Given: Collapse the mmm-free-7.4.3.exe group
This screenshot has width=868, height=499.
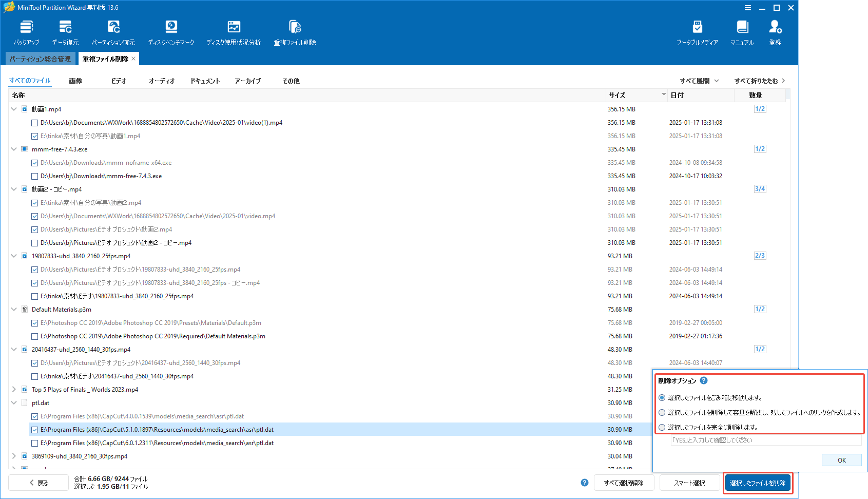Looking at the screenshot, I should point(14,149).
